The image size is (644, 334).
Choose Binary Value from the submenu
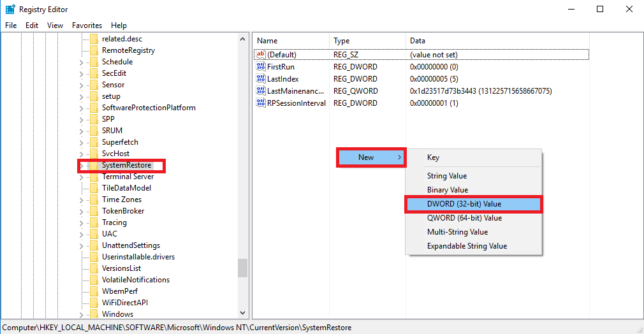point(474,190)
